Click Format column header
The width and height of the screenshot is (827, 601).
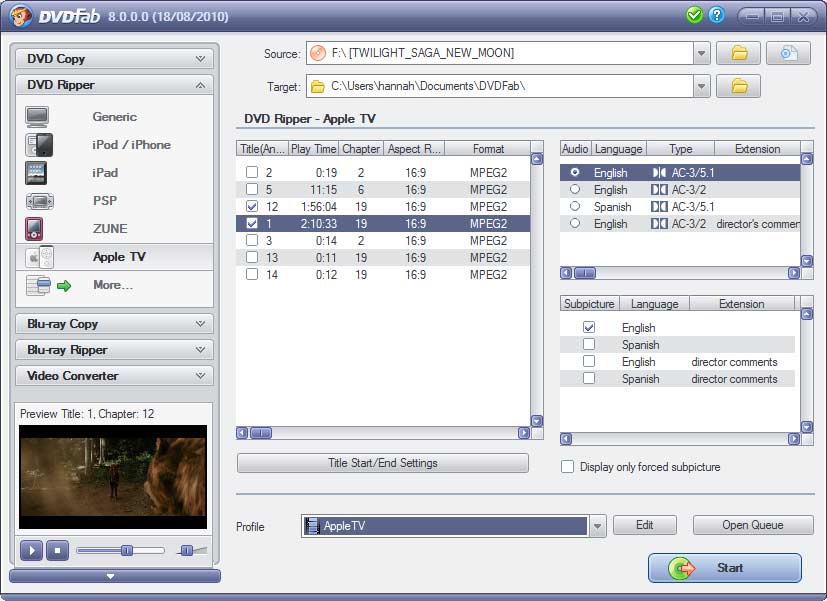(488, 149)
